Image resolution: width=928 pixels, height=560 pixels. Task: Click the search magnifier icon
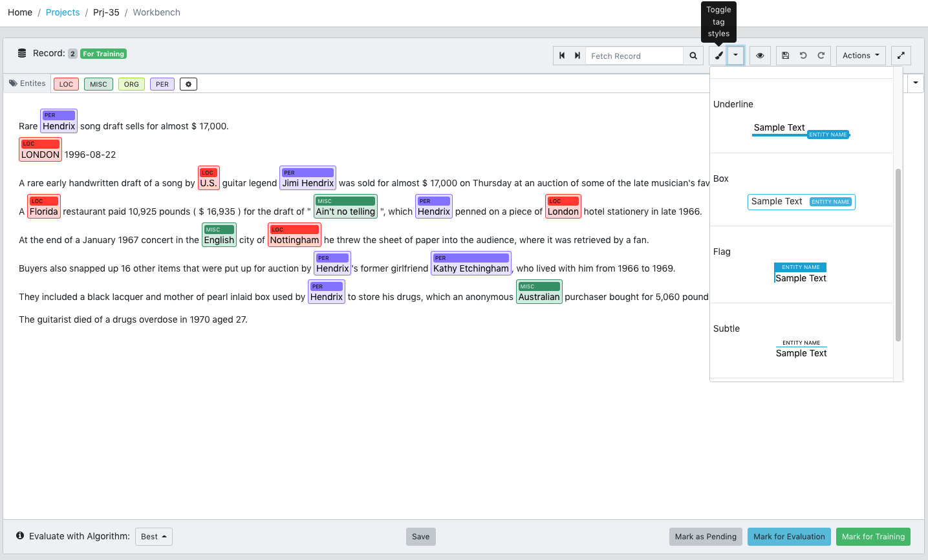693,56
